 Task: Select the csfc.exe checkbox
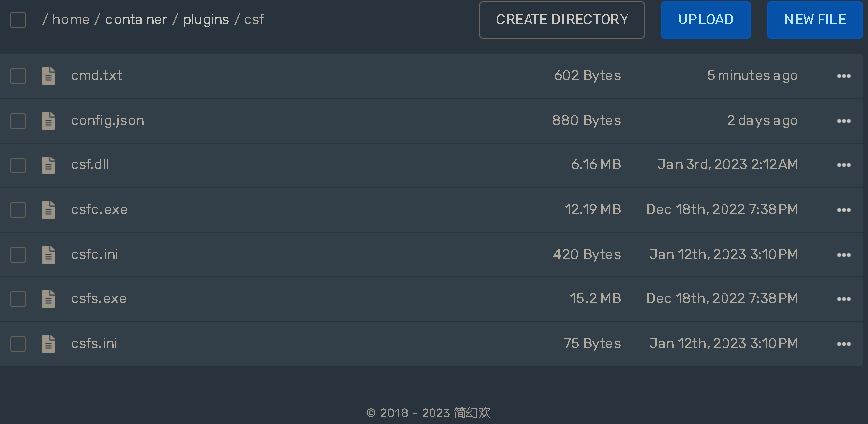click(x=18, y=209)
